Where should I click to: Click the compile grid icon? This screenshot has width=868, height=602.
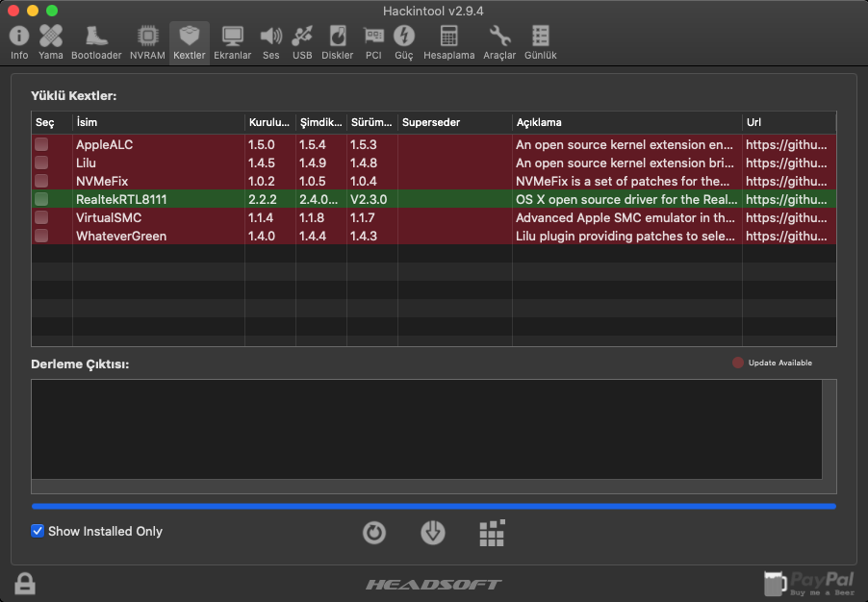[x=492, y=533]
